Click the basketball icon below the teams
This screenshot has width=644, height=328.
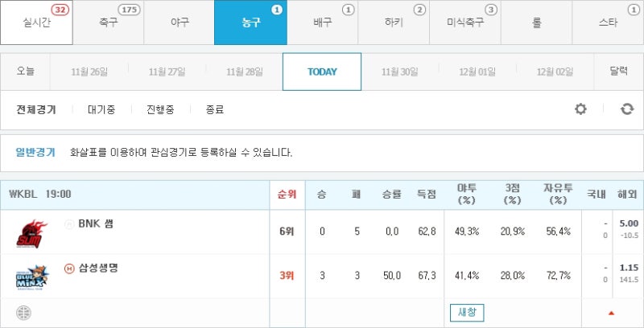pos(23,312)
